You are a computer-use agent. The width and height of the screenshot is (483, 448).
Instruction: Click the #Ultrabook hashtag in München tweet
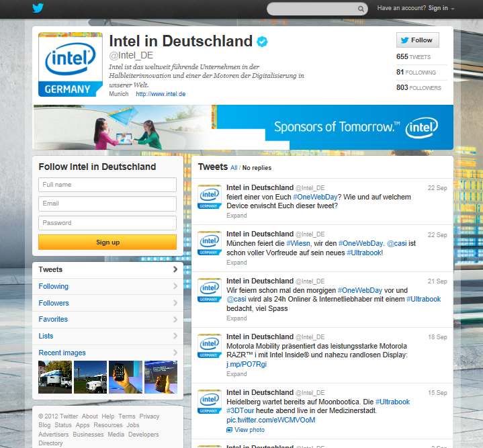[364, 253]
